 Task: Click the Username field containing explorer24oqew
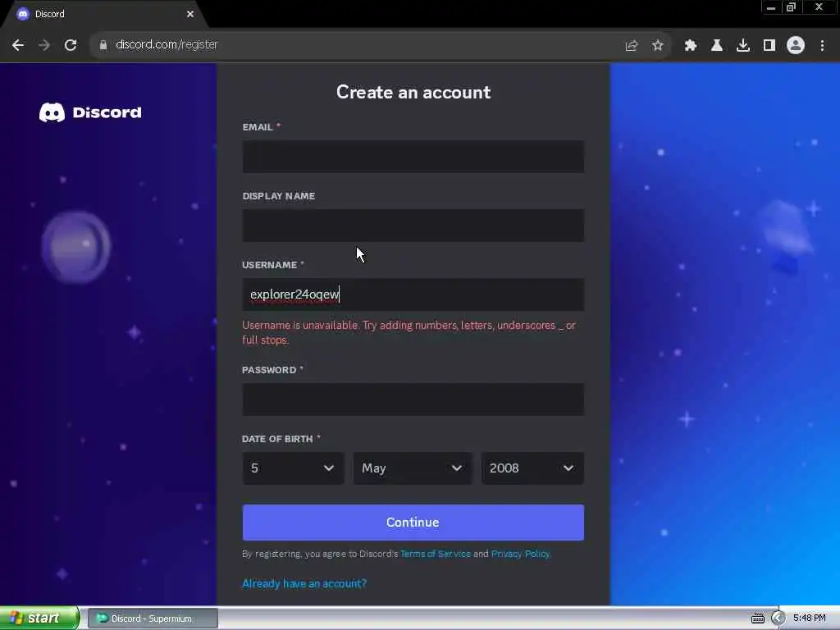tap(413, 294)
